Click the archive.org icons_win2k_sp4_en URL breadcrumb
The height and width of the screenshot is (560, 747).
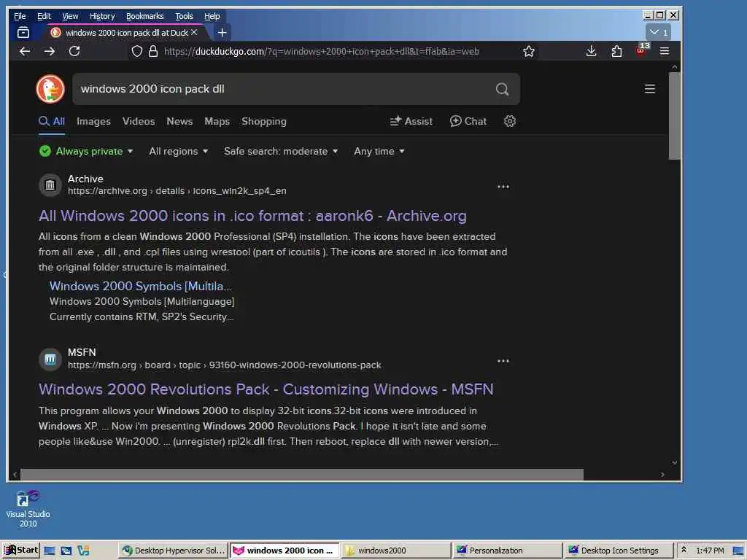tap(177, 191)
